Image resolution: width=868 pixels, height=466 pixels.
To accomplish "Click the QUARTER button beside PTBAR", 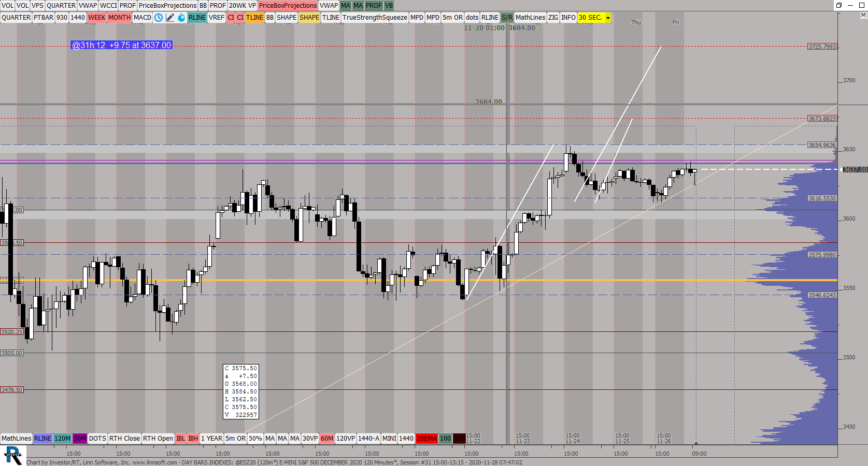I will tap(16, 17).
